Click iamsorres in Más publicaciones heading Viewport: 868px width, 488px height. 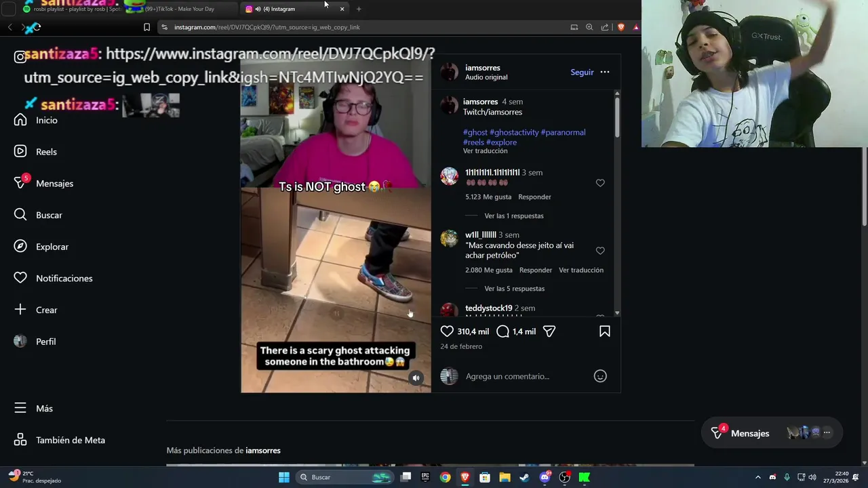pos(263,451)
